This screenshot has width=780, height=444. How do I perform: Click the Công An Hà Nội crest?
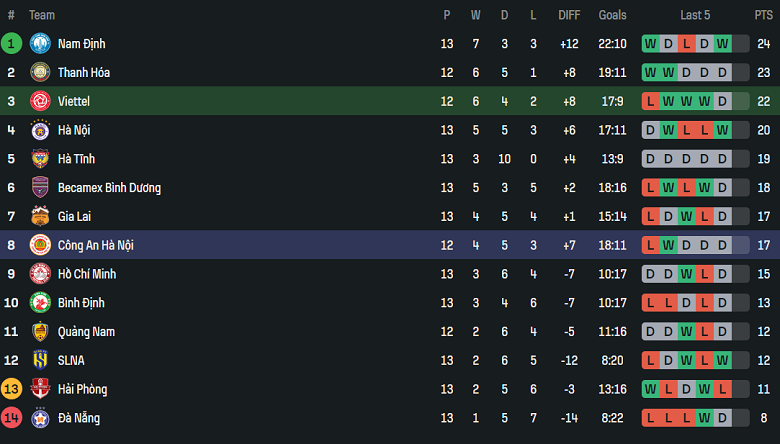(40, 245)
